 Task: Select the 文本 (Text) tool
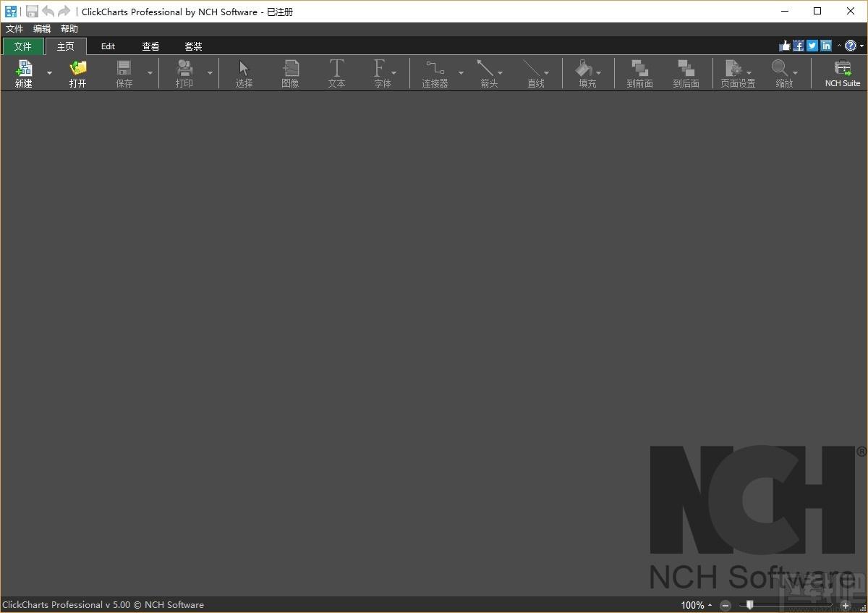click(336, 68)
